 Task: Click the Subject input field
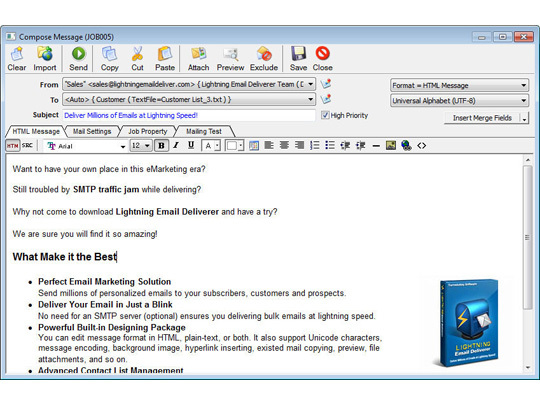(189, 115)
